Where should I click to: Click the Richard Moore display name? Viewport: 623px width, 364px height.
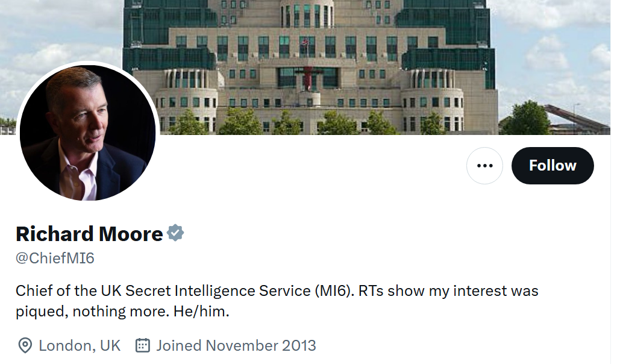[x=89, y=233]
